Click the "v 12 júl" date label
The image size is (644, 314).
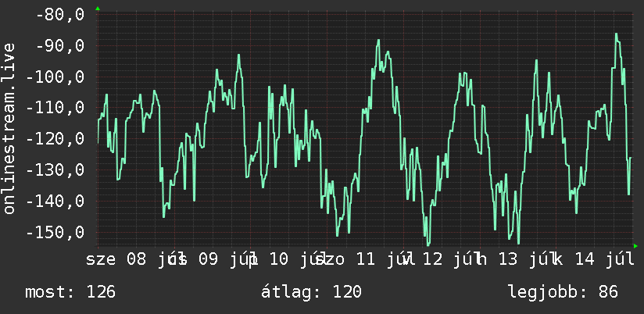(442, 260)
